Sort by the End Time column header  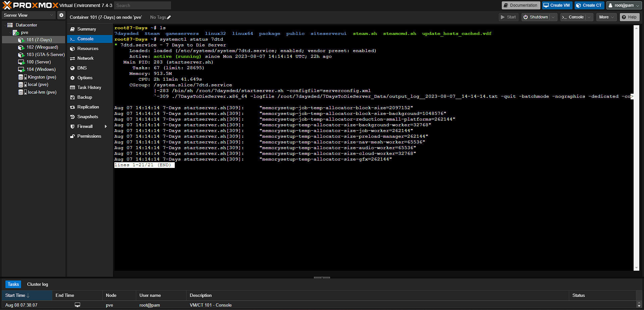click(x=77, y=296)
